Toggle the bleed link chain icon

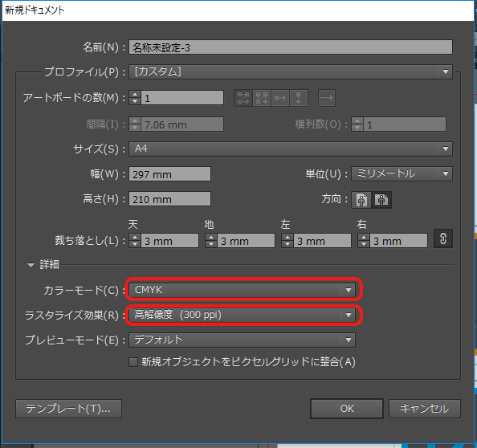pos(443,238)
